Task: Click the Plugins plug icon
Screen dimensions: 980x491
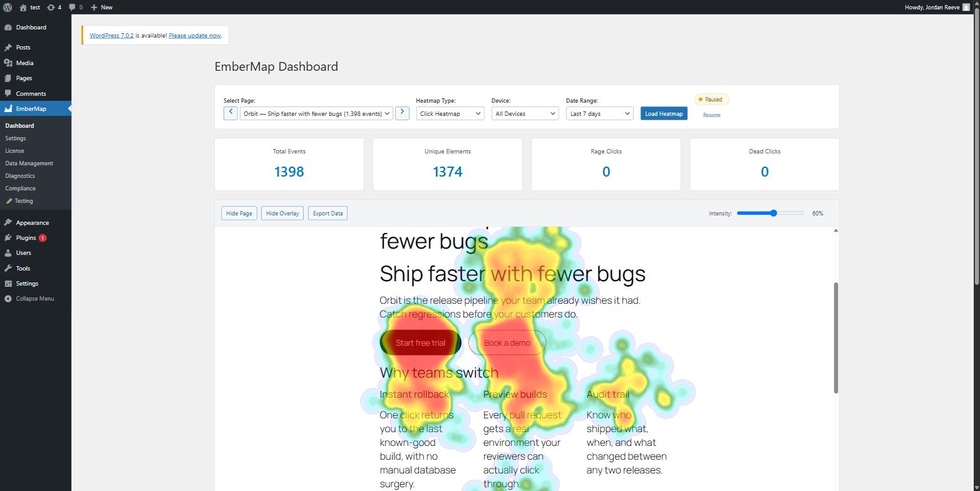Action: point(8,238)
